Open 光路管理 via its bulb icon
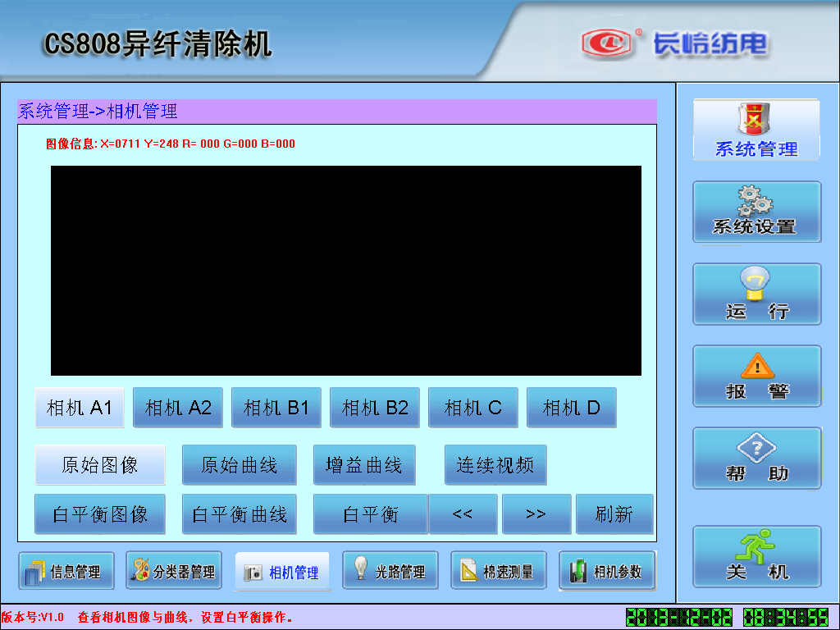The width and height of the screenshot is (840, 630). (390, 570)
